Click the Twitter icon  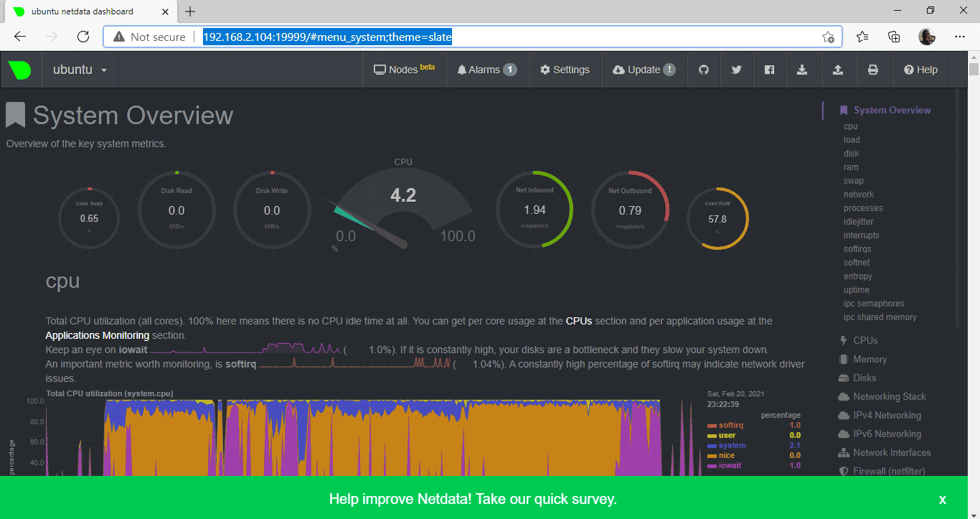tap(736, 70)
